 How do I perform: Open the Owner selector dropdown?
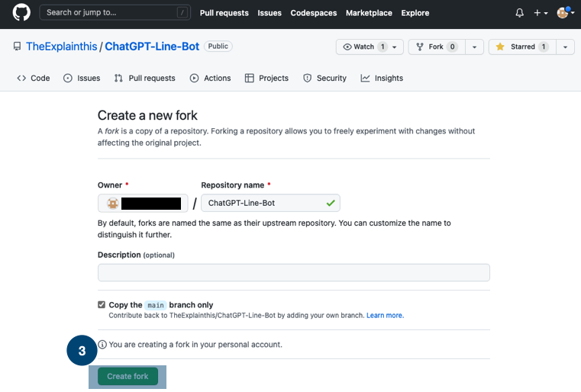tap(143, 203)
